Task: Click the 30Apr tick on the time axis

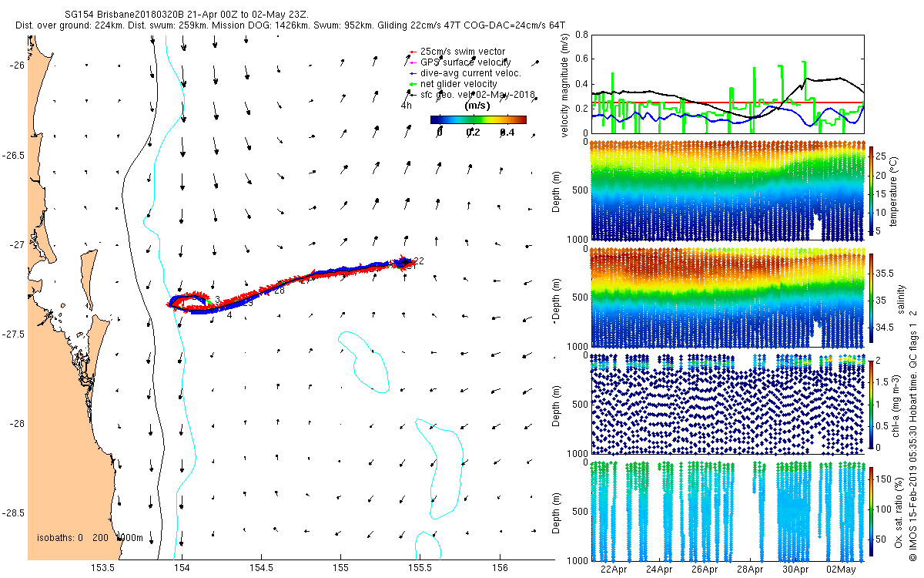Action: 795,570
